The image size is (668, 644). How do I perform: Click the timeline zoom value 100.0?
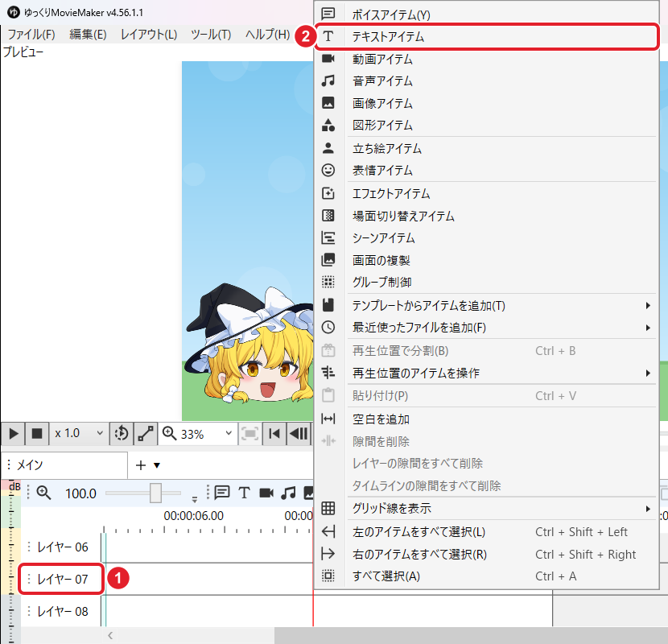[80, 493]
